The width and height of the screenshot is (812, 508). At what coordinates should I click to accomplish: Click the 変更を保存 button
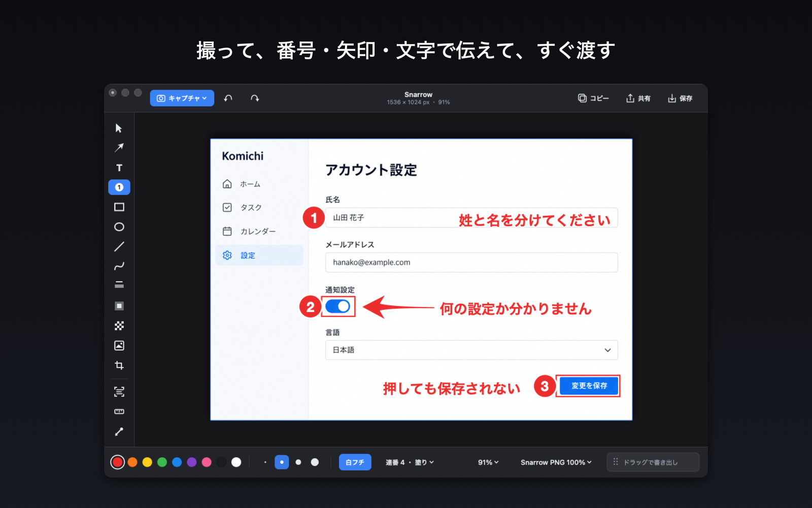click(x=589, y=386)
